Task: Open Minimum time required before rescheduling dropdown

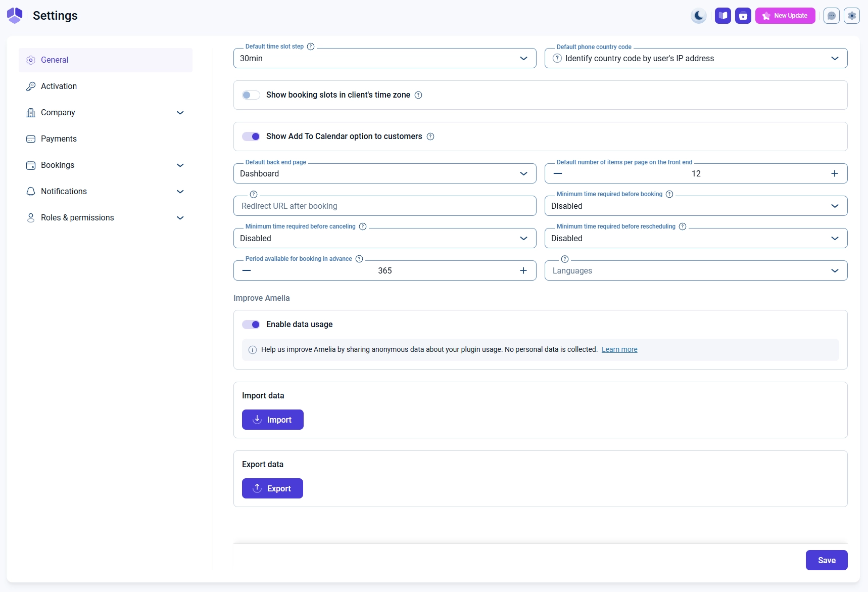Action: tap(696, 238)
